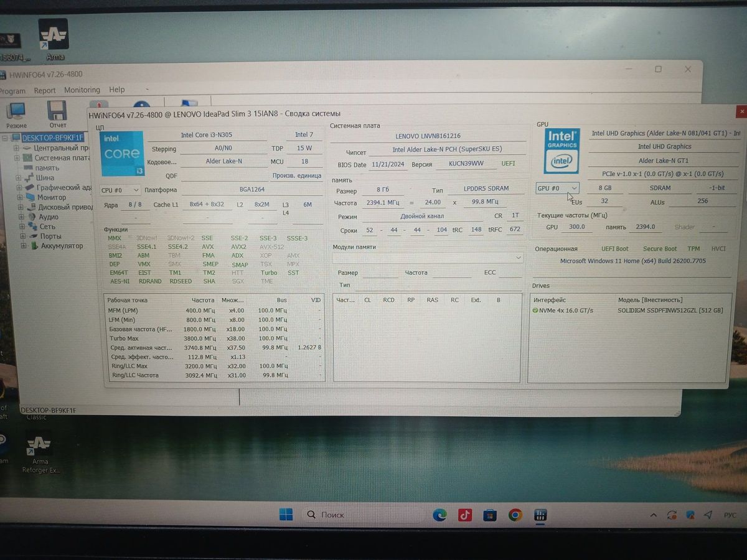747x560 pixels.
Task: Select the Монитор tree item
Action: pyautogui.click(x=51, y=197)
